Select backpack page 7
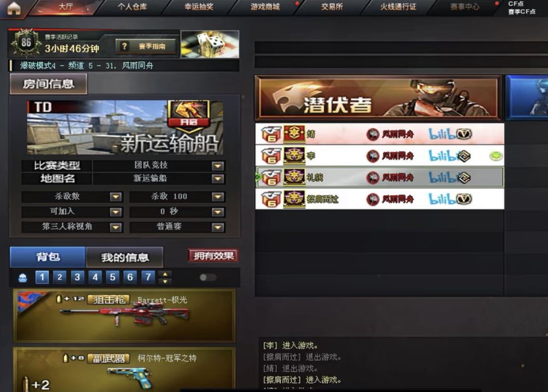 point(148,277)
